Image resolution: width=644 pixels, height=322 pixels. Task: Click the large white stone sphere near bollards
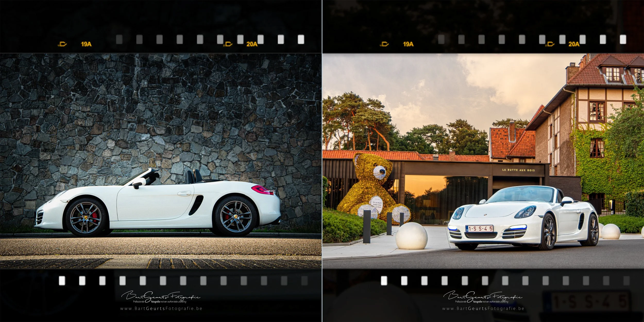(x=412, y=236)
